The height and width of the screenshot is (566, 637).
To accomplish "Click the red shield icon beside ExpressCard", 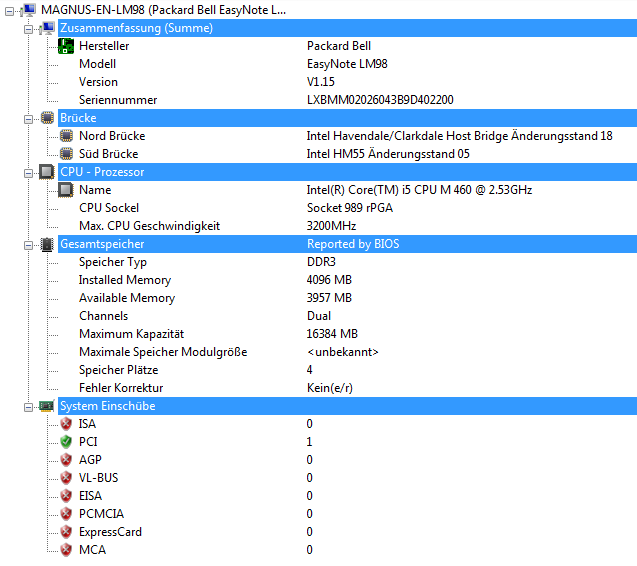I will pyautogui.click(x=66, y=531).
